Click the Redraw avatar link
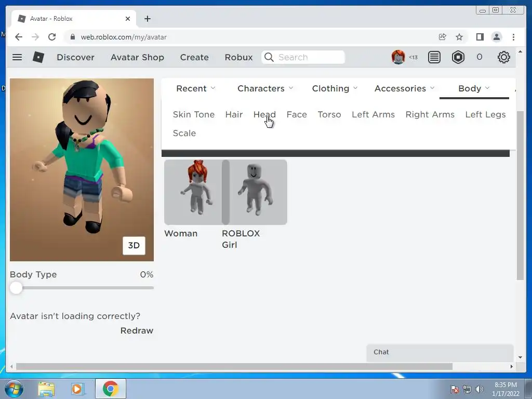This screenshot has height=399, width=532. click(x=137, y=330)
